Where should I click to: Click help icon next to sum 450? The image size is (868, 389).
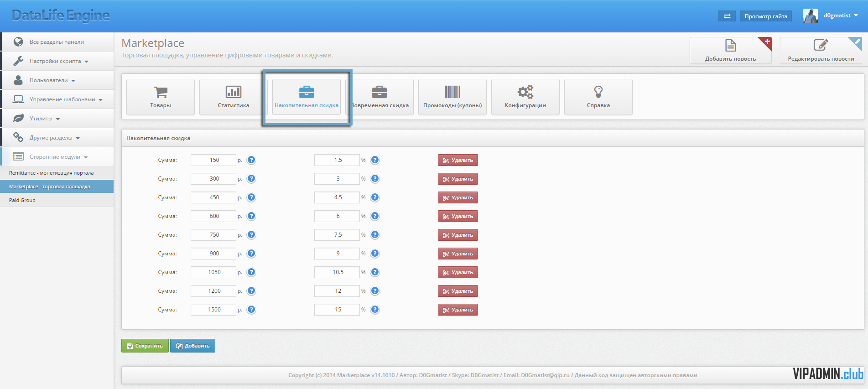pyautogui.click(x=251, y=197)
